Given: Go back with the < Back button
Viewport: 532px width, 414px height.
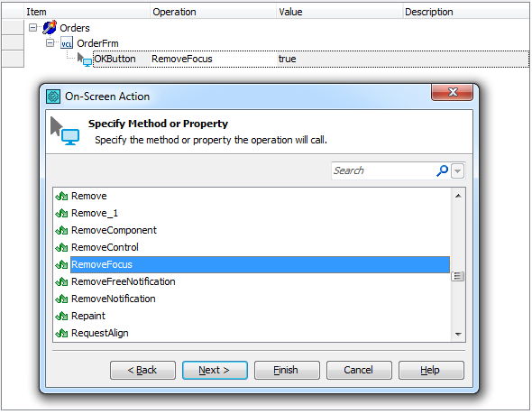Looking at the screenshot, I should tap(142, 370).
